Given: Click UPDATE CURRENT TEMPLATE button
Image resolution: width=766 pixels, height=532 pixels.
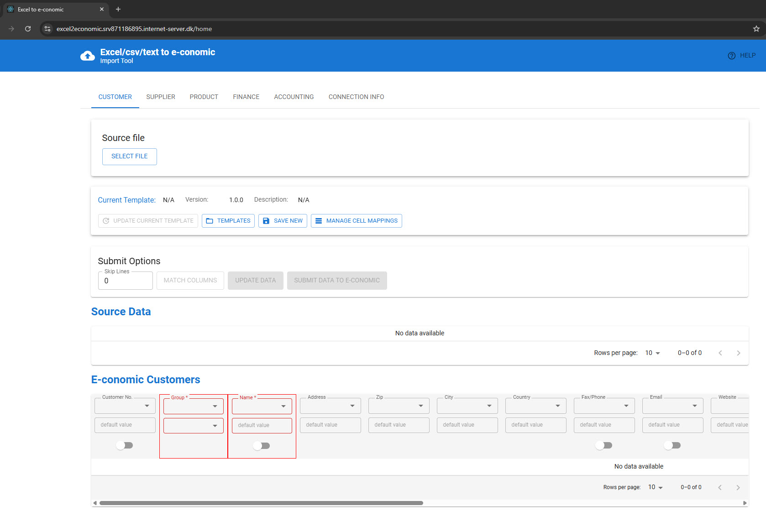Looking at the screenshot, I should click(148, 221).
